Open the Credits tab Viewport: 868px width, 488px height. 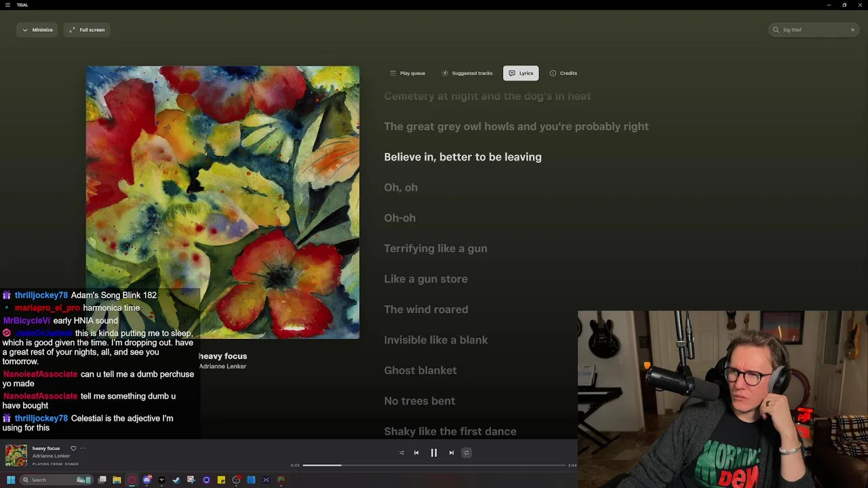564,73
